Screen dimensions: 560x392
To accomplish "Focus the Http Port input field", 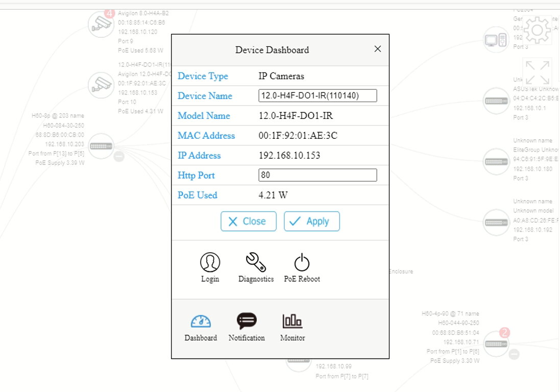I will click(x=318, y=175).
